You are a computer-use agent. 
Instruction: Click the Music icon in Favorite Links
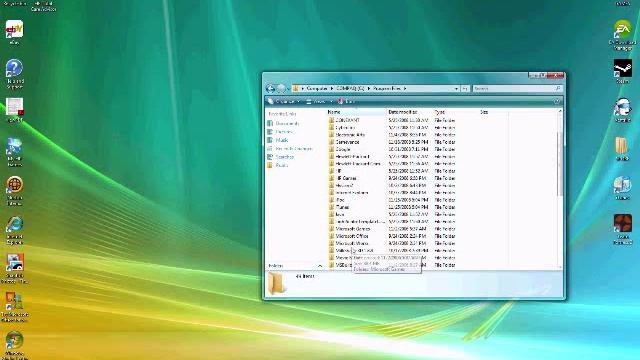coord(270,140)
